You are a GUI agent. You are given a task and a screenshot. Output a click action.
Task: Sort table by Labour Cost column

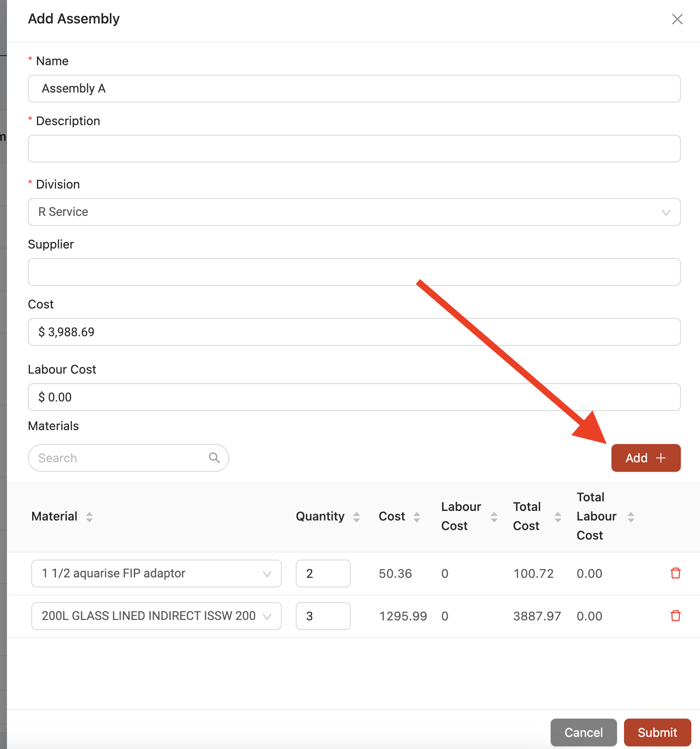(494, 517)
